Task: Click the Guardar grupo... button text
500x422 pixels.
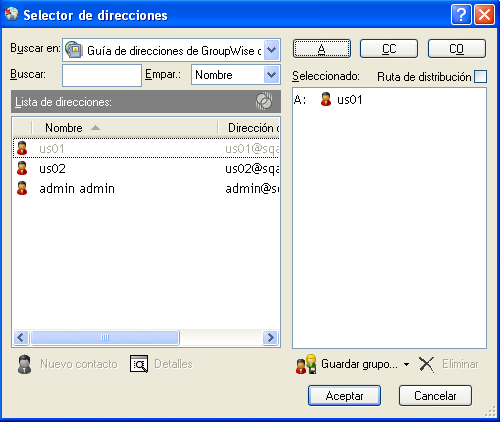Action: click(x=359, y=364)
